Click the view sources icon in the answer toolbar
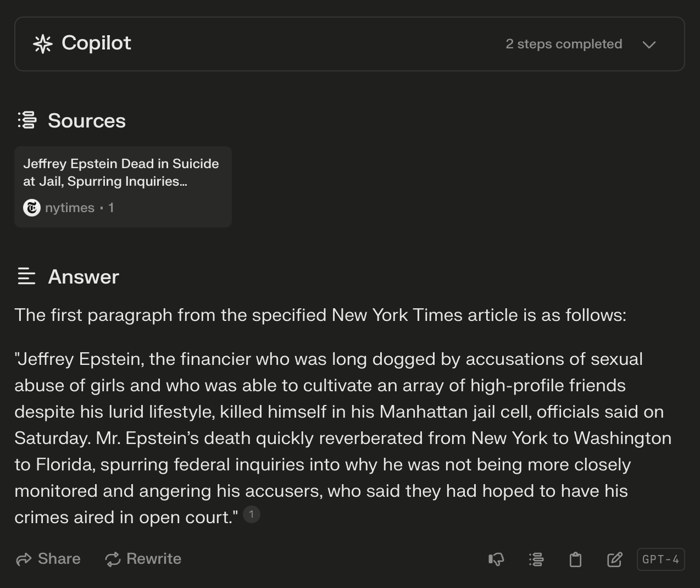This screenshot has height=588, width=700. pos(536,559)
